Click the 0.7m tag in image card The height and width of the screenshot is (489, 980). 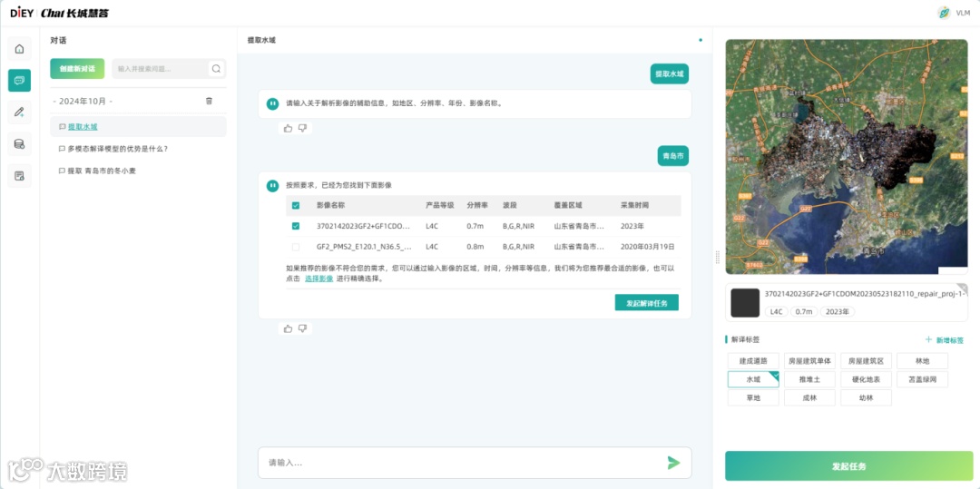point(803,312)
